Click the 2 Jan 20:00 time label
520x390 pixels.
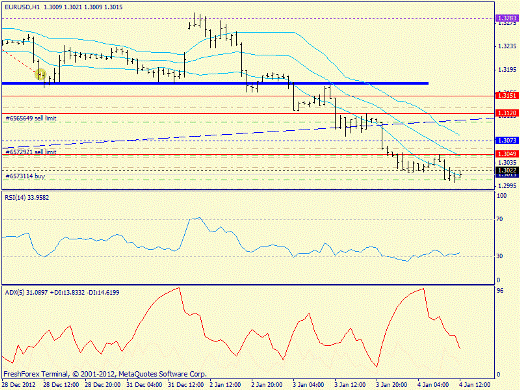click(267, 385)
